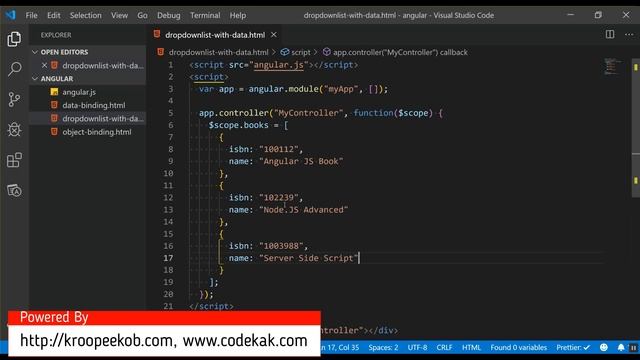Open the Help menu

[x=238, y=15]
